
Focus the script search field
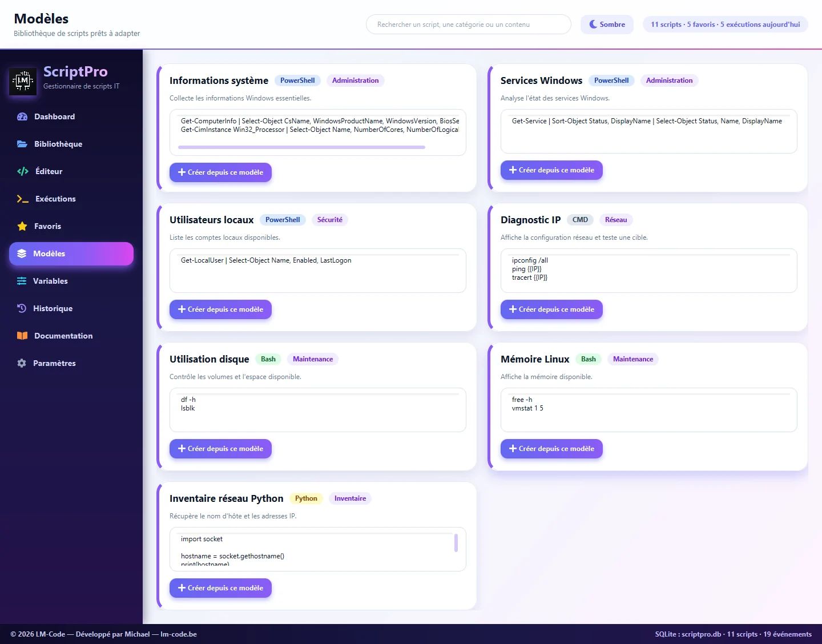468,25
